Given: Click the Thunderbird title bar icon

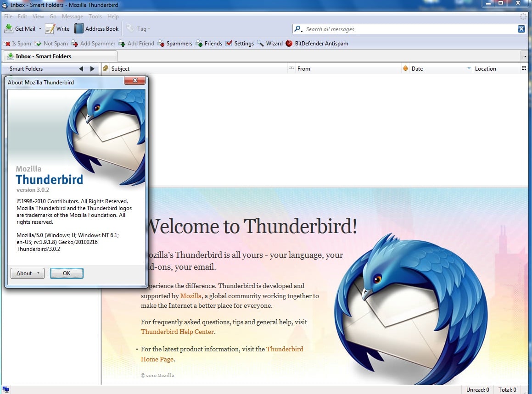Looking at the screenshot, I should (x=5, y=5).
